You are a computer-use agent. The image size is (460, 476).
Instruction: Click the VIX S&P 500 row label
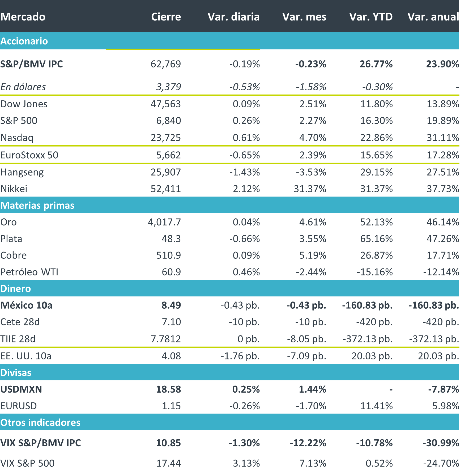[x=27, y=463]
